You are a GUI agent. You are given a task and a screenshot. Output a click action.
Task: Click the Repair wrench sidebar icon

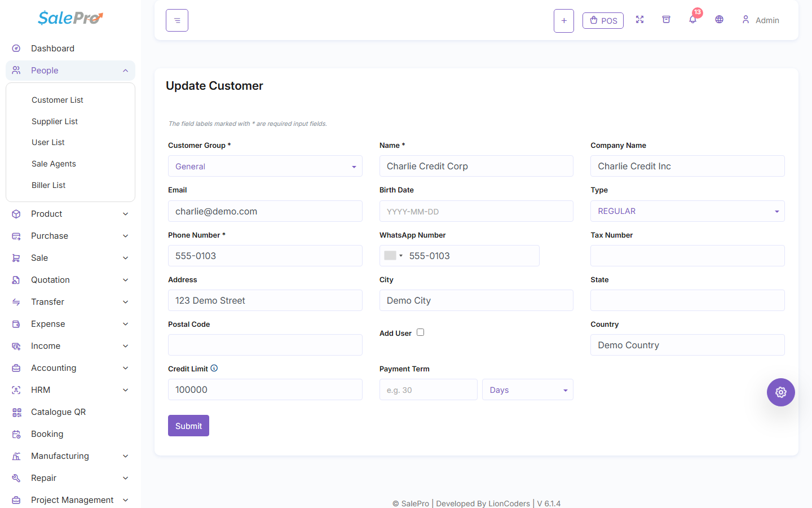[16, 478]
